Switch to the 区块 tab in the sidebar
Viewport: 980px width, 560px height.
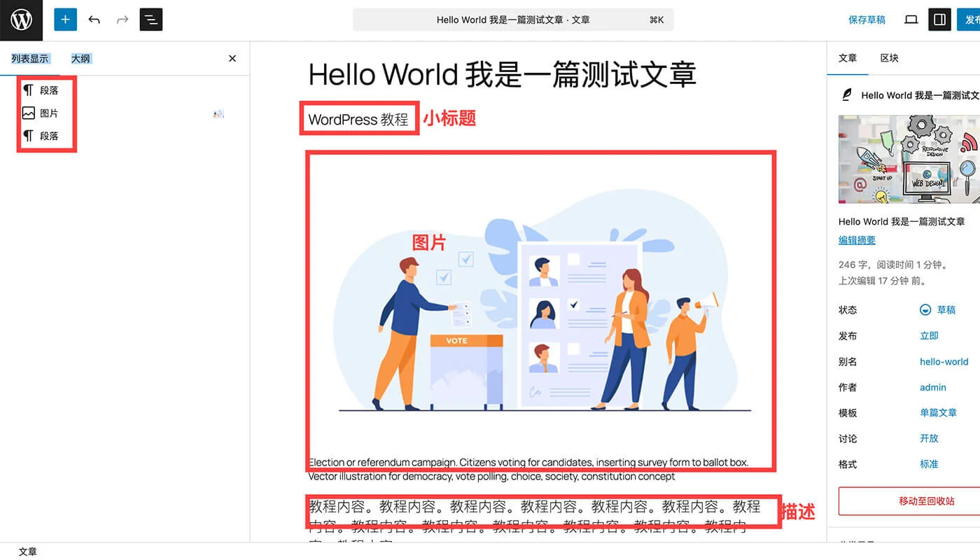(x=888, y=58)
